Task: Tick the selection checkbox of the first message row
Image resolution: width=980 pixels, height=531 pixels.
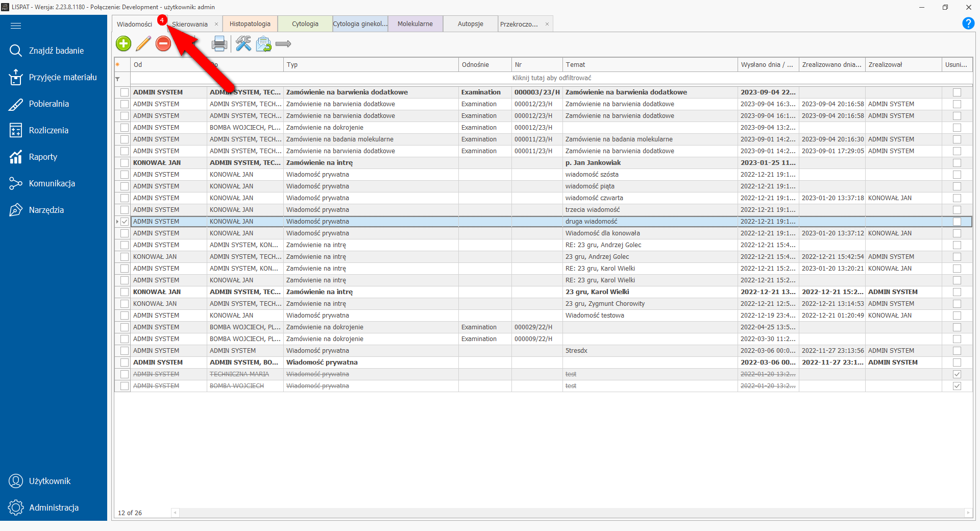Action: point(125,92)
